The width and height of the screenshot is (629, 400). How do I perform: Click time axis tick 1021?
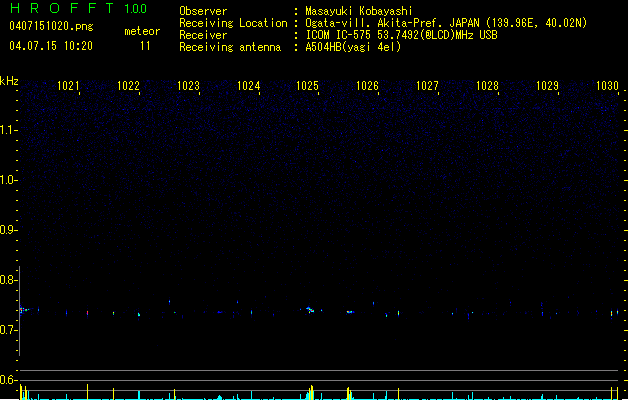coord(68,86)
